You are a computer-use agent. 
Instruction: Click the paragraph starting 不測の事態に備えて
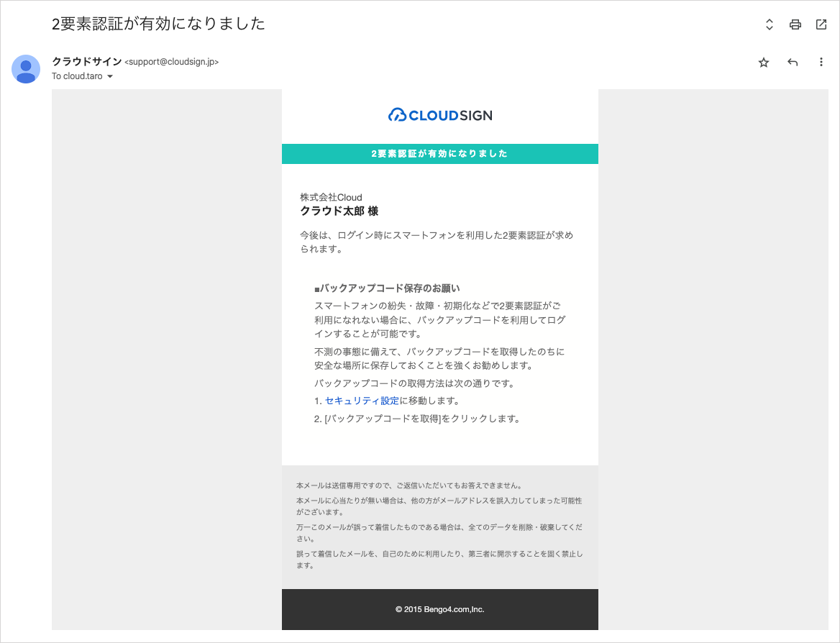pos(439,358)
